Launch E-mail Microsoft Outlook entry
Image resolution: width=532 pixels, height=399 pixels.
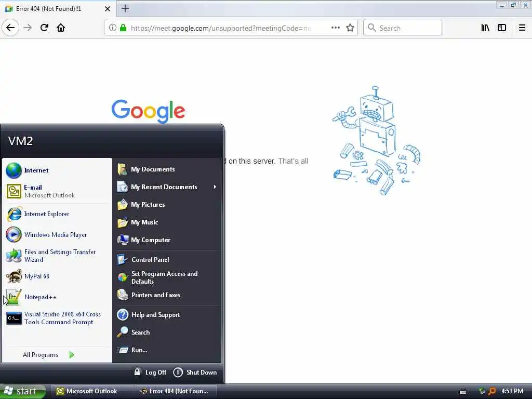pyautogui.click(x=57, y=191)
